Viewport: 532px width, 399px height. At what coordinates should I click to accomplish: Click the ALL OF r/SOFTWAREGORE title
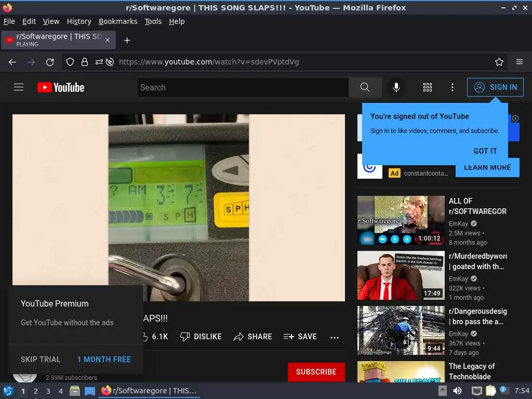(x=478, y=206)
